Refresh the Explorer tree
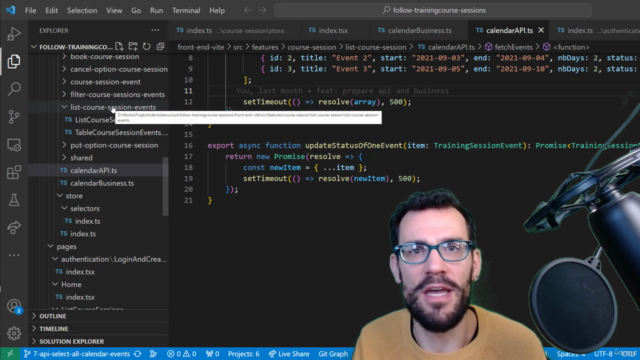This screenshot has height=360, width=640. click(147, 47)
